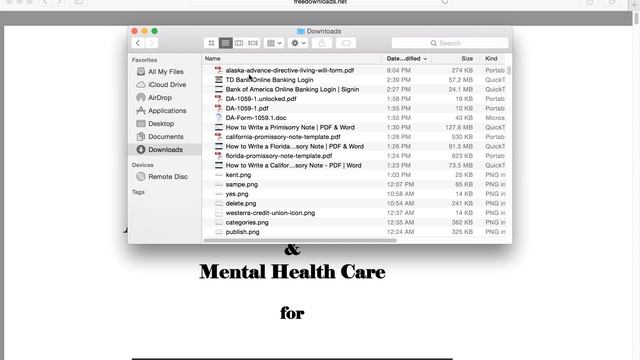Click the Finder vertical scrollbar
The width and height of the screenshot is (640, 360).
pos(509,70)
